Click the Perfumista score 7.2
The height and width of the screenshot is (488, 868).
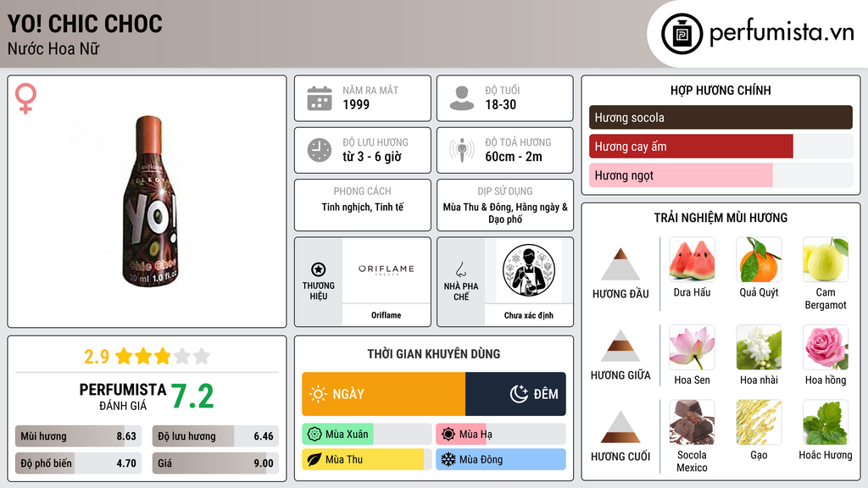[x=192, y=396]
